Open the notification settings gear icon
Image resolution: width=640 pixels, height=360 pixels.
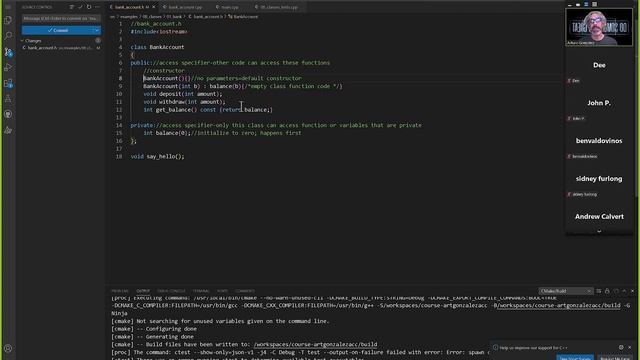point(621,347)
